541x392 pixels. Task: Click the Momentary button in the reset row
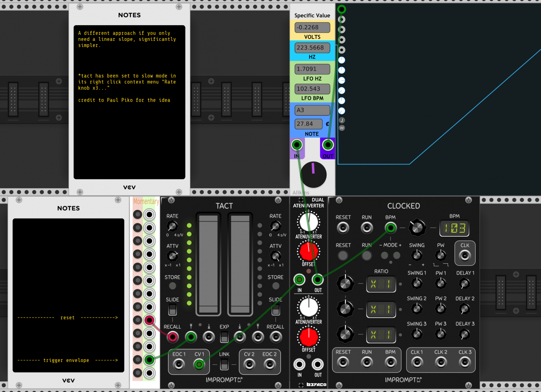[x=137, y=320]
